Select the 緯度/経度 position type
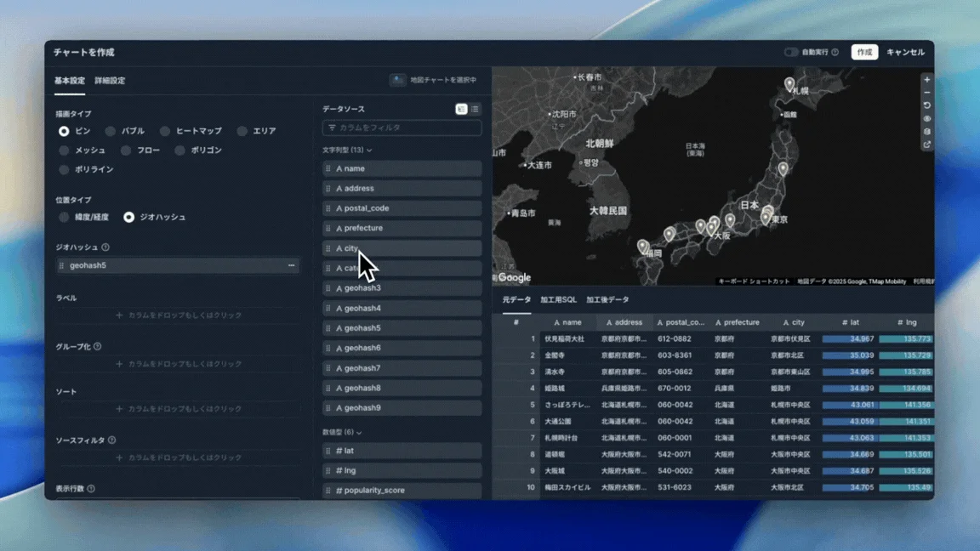This screenshot has height=551, width=980. tap(65, 217)
